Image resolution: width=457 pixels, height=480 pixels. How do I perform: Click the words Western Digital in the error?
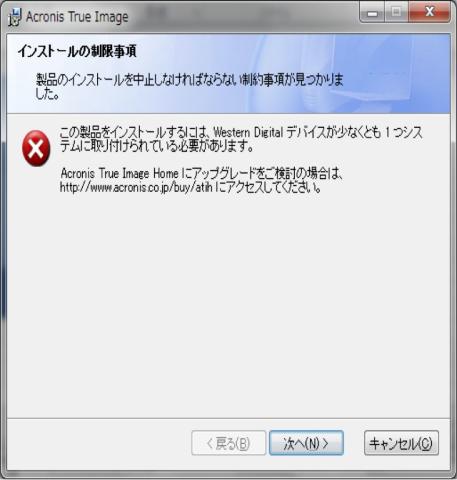[248, 132]
